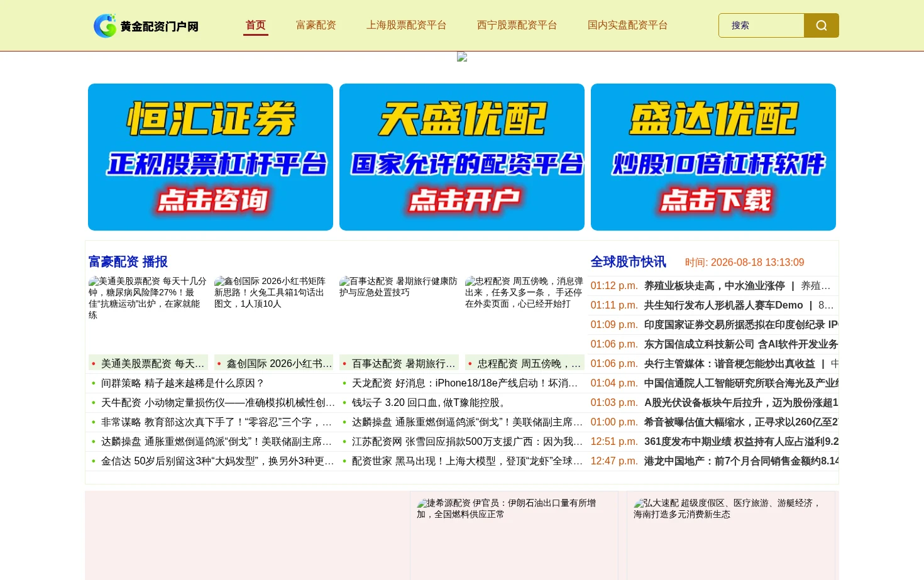Click the 时间: 2026-08-18 timestamp text
The image size is (924, 580).
(x=744, y=262)
